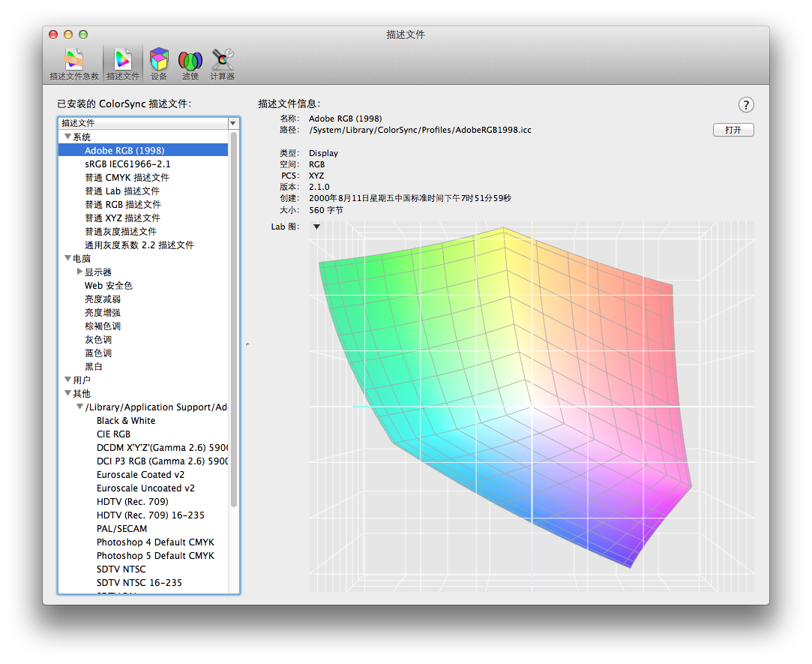Select the Web 安全色 profile
812x664 pixels.
[108, 286]
